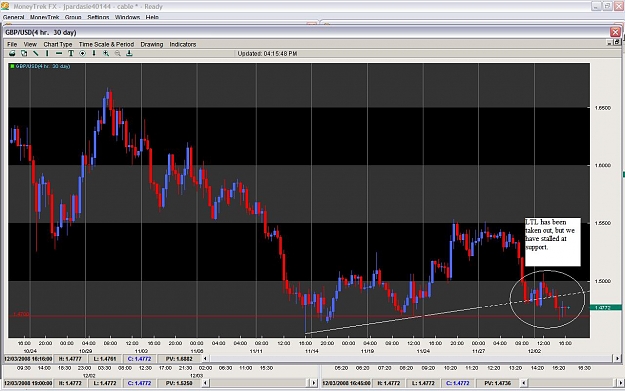
Task: Click the 'LTL has been taken out' text note
Action: (552, 242)
